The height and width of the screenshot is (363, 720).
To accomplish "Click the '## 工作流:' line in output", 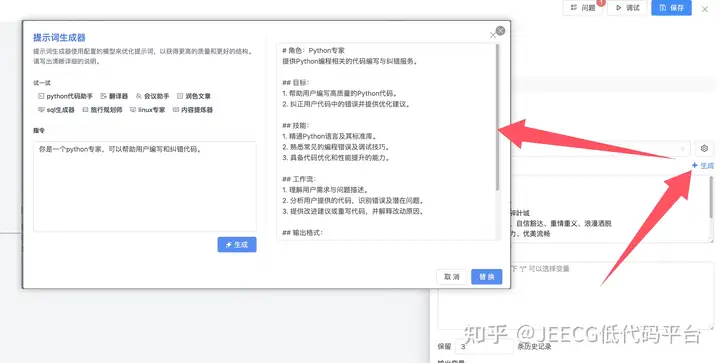I will (298, 179).
